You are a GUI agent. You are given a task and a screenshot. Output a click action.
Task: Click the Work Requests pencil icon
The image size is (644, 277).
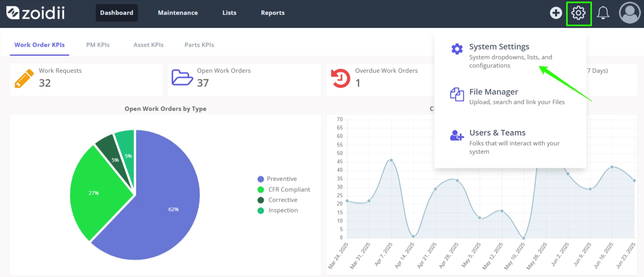pos(24,78)
